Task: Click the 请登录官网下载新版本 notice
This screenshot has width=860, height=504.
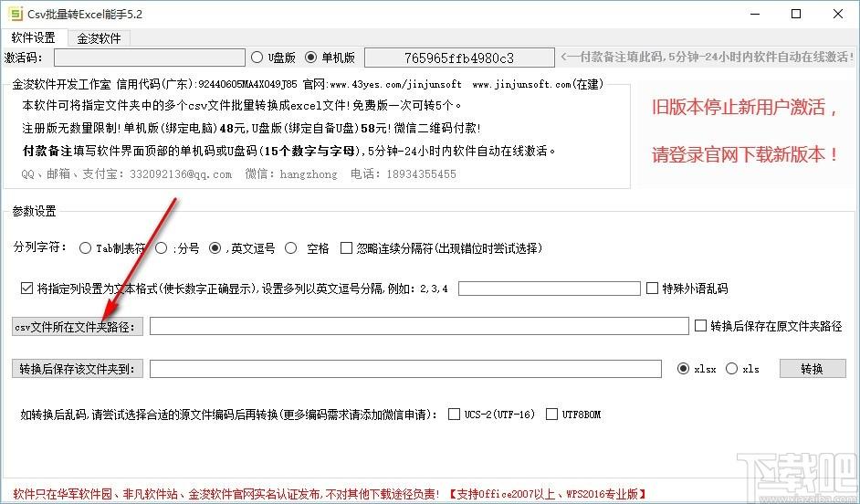Action: [x=745, y=154]
